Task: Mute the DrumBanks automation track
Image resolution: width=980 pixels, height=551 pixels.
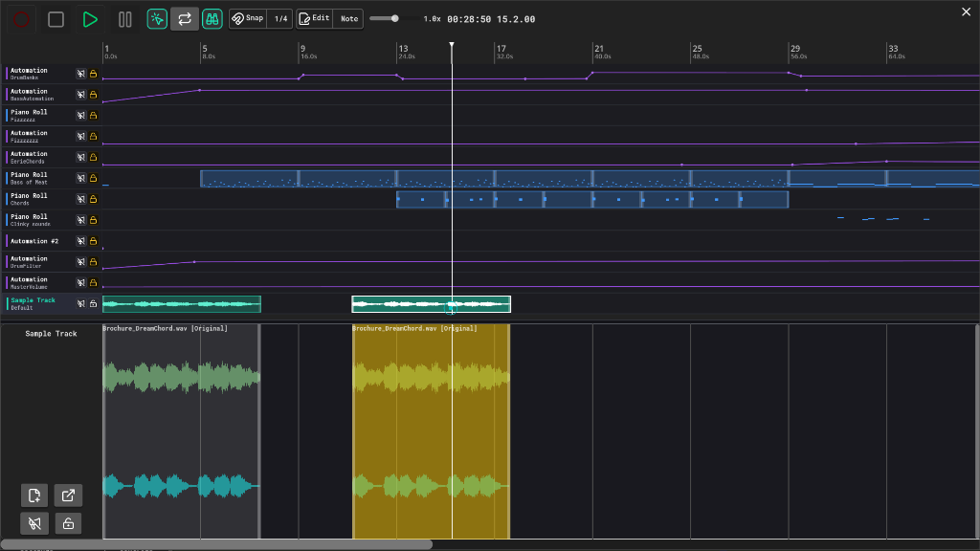Action: pyautogui.click(x=81, y=74)
